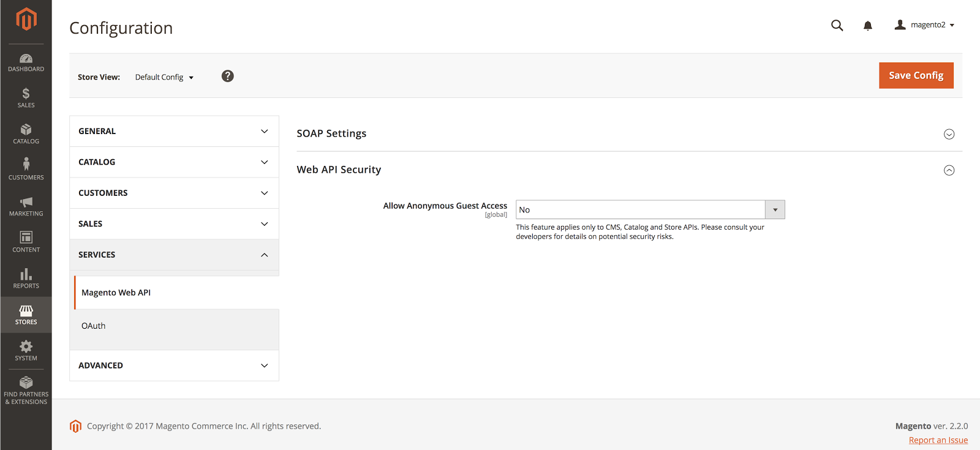Click the Save Config button
The width and height of the screenshot is (980, 450).
pyautogui.click(x=916, y=75)
